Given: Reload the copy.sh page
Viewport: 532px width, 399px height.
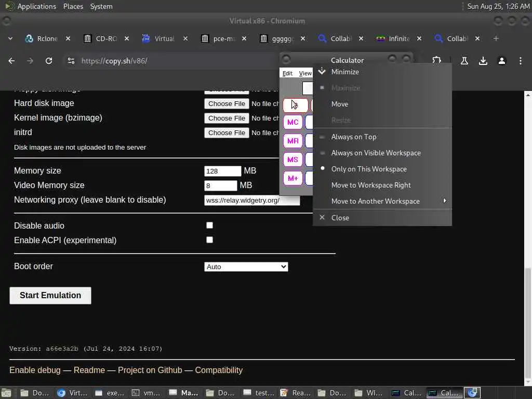Looking at the screenshot, I should pyautogui.click(x=49, y=61).
